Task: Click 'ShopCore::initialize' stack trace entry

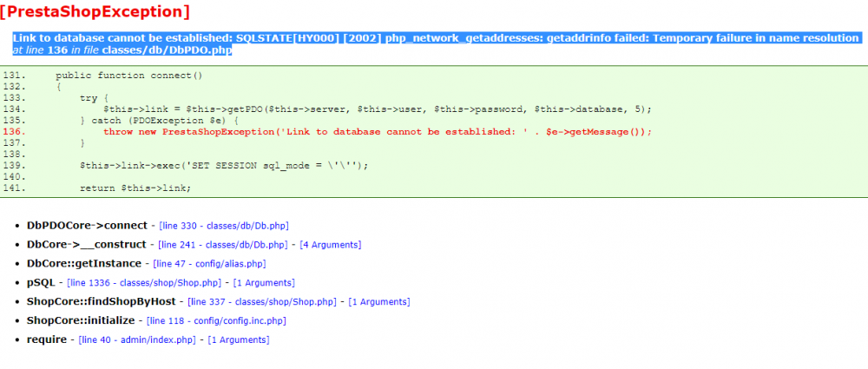Action: pos(81,320)
